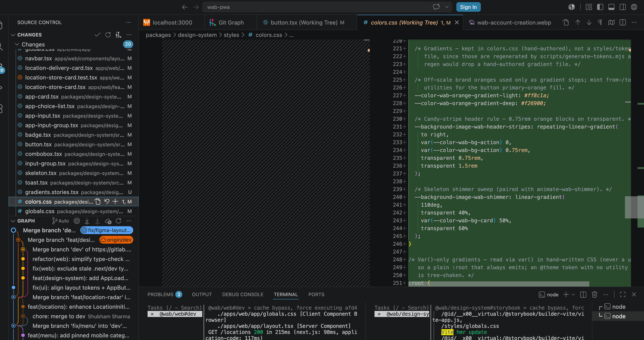Screen dimensions: 644x340
Task: Open Source Control views and more actions menu
Action: (x=128, y=22)
